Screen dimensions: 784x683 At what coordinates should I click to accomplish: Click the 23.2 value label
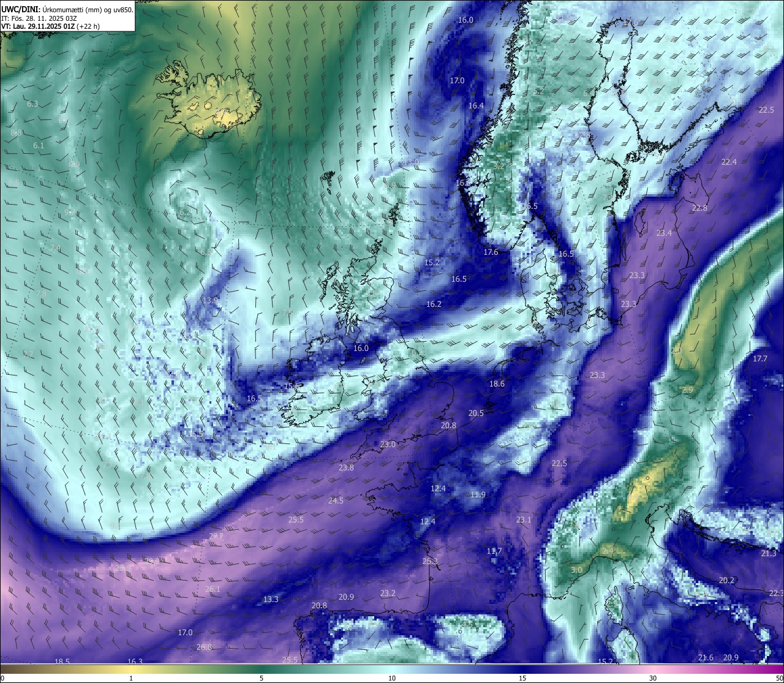click(388, 594)
